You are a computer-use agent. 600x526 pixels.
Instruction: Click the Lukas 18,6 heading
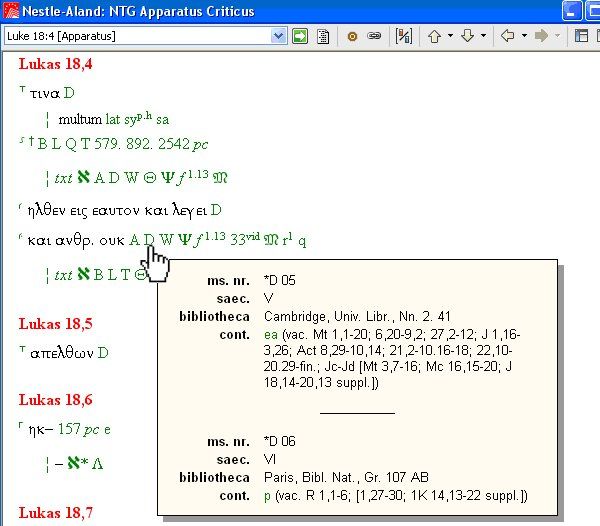tap(55, 400)
